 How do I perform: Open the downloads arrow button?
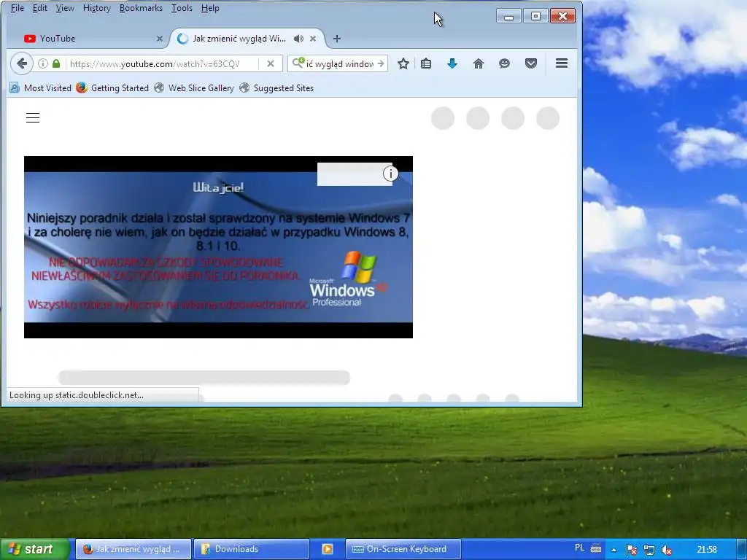[x=452, y=63]
